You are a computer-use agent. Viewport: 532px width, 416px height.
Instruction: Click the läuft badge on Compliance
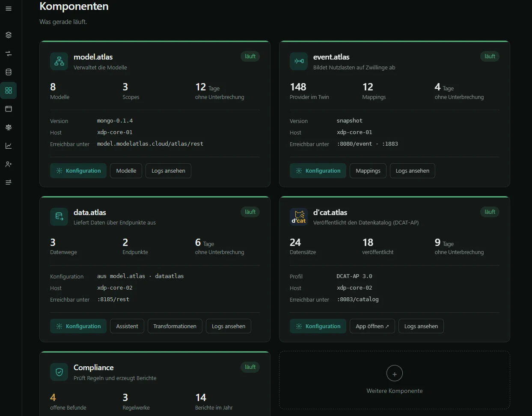click(250, 367)
